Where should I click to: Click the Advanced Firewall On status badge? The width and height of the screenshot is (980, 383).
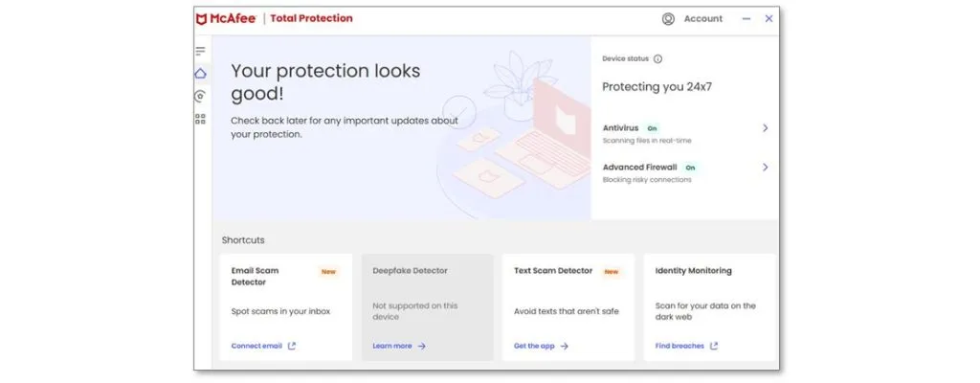pyautogui.click(x=689, y=167)
